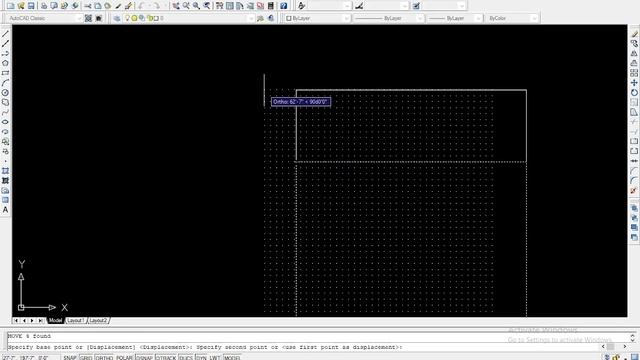Screen dimensions: 640x360
Task: Toggle GRID display in status bar
Action: (86, 358)
